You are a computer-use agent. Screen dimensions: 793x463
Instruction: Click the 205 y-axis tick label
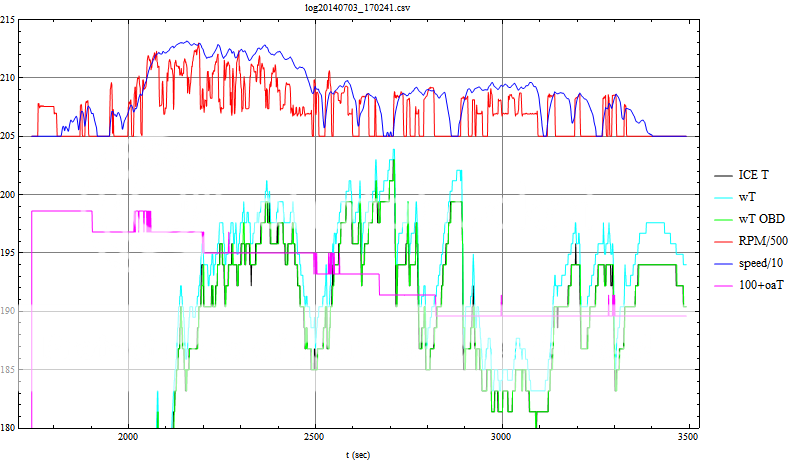8,136
